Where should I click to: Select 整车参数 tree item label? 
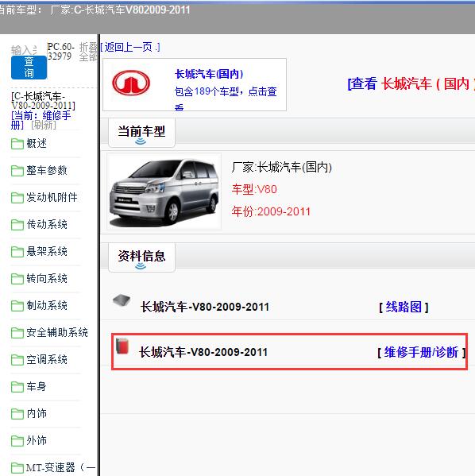[x=47, y=170]
